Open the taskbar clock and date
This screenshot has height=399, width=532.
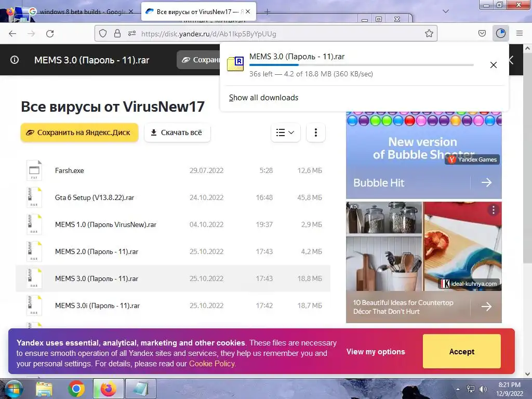(x=509, y=389)
